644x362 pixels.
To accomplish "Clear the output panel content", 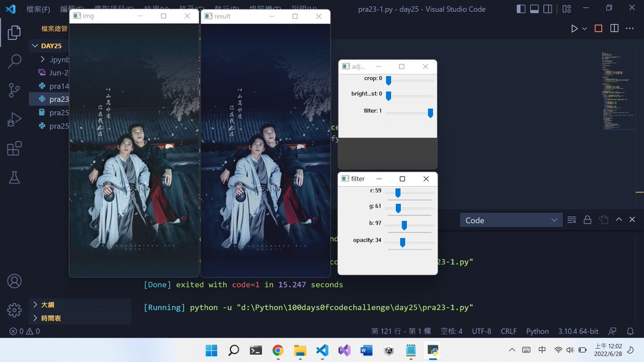I will pyautogui.click(x=572, y=219).
